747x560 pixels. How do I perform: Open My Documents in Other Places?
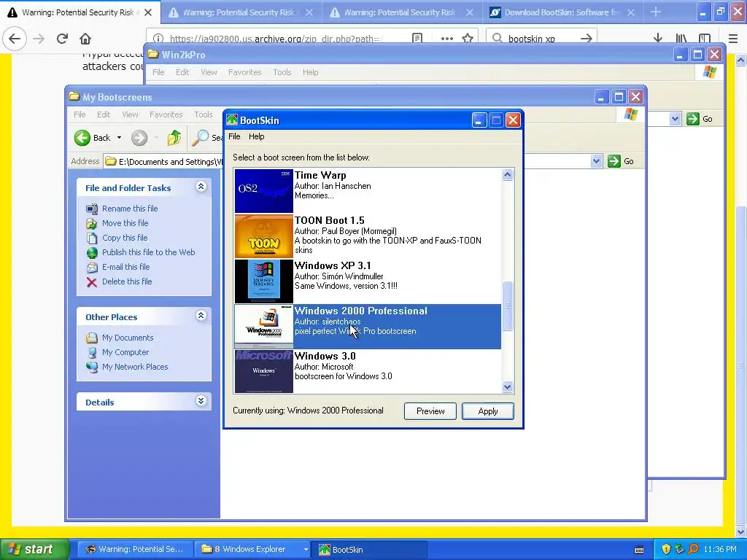click(128, 338)
